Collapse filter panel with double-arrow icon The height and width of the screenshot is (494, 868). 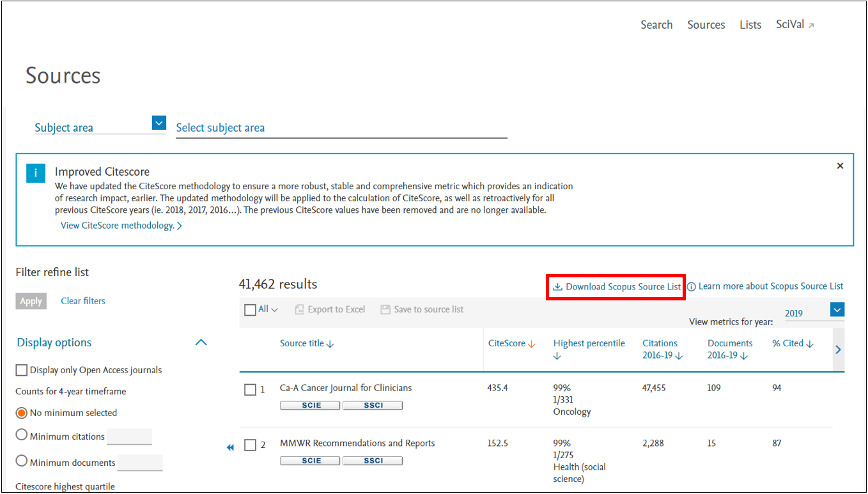pyautogui.click(x=231, y=448)
